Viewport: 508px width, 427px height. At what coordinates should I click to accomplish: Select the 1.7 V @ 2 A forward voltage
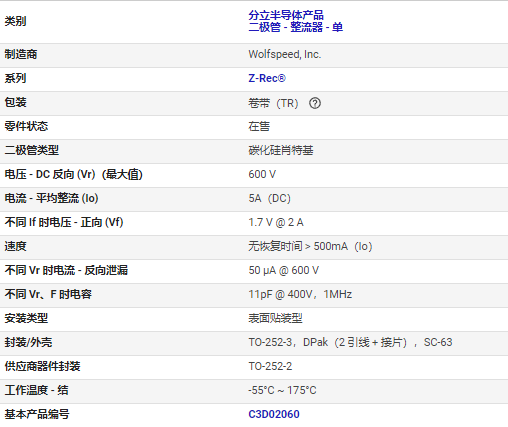click(x=276, y=222)
